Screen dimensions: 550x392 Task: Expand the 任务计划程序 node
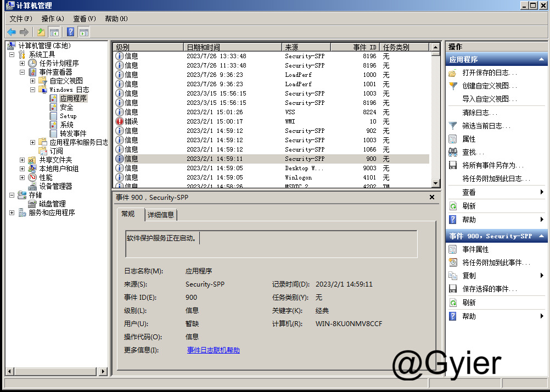(22, 63)
